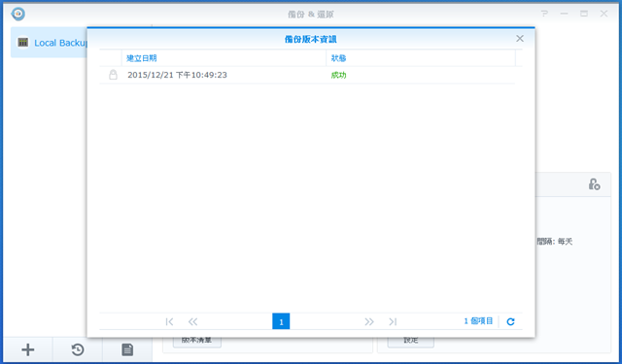Click the lock icon on the 2015/12/21 version

(x=113, y=75)
